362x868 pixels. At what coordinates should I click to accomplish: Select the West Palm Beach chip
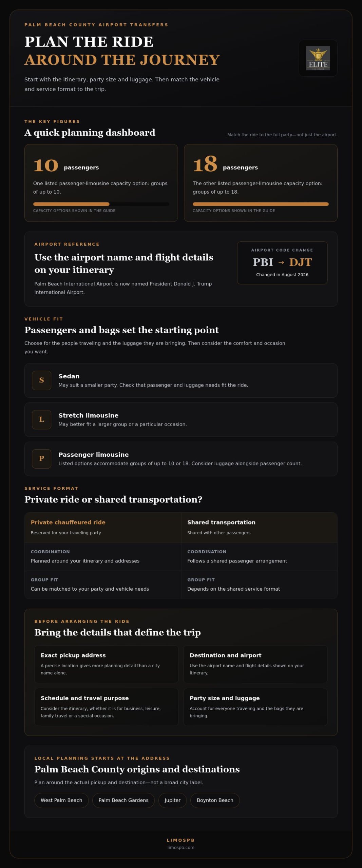(x=61, y=800)
